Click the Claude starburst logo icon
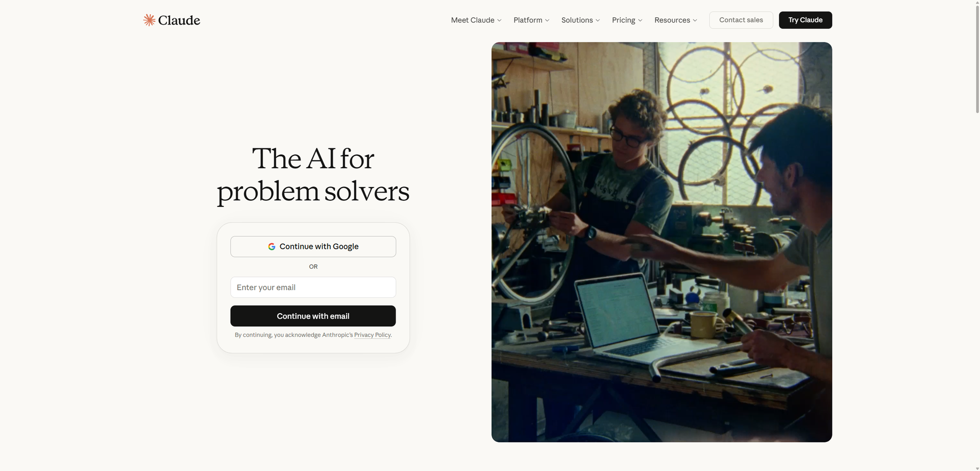Image resolution: width=980 pixels, height=471 pixels. (x=149, y=20)
